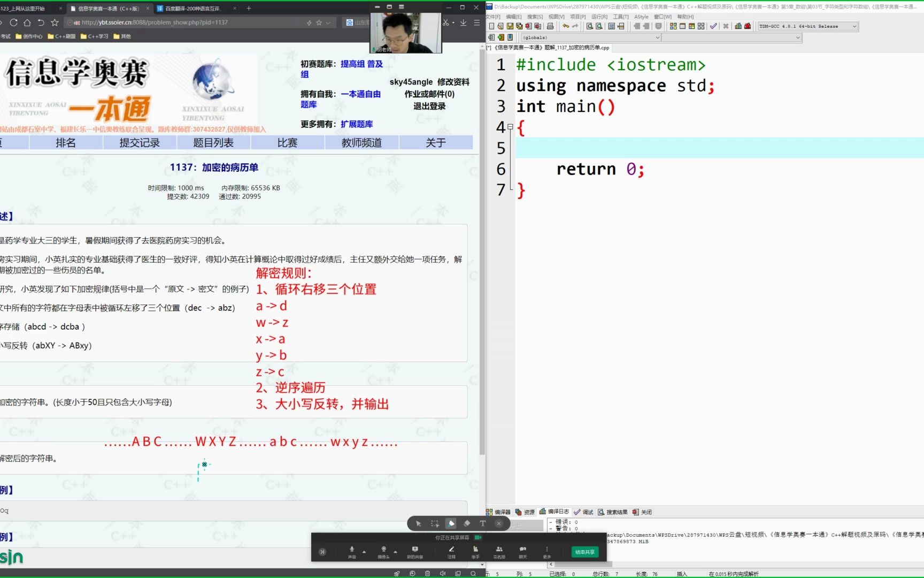924x578 pixels.
Task: Click the Run icon in Dev-C++ toolbar
Action: point(682,26)
